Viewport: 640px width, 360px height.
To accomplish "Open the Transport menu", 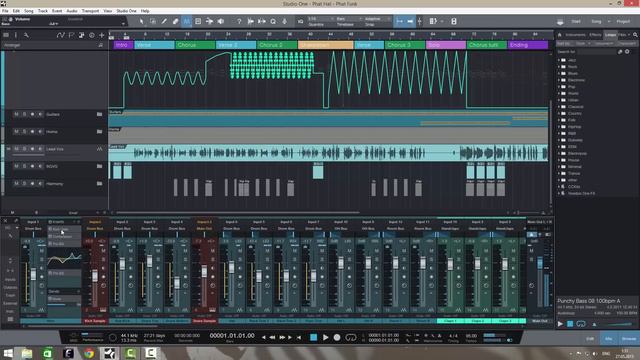I will 91,11.
